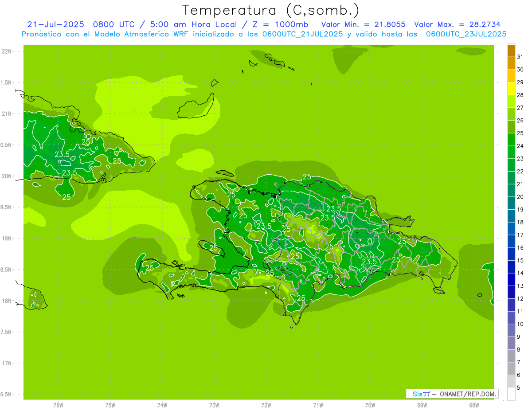Viewport: 532px width, 411px height.
Task: Click the "Valor Min. = 21.8055" value
Action: [x=363, y=24]
